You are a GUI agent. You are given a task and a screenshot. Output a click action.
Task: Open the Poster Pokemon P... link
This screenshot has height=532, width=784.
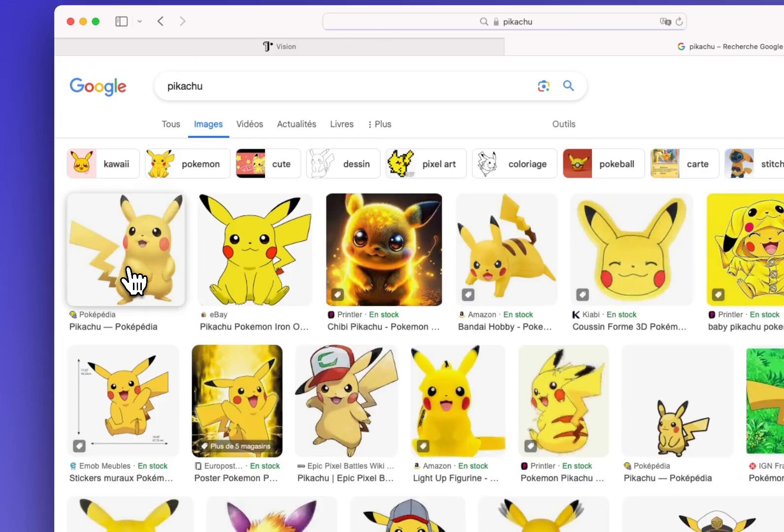[x=236, y=478]
